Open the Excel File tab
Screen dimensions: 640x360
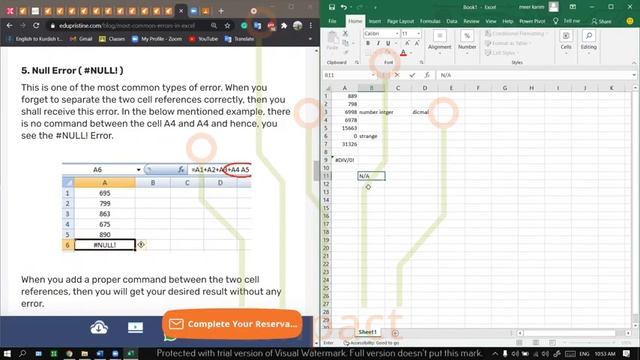pyautogui.click(x=333, y=21)
